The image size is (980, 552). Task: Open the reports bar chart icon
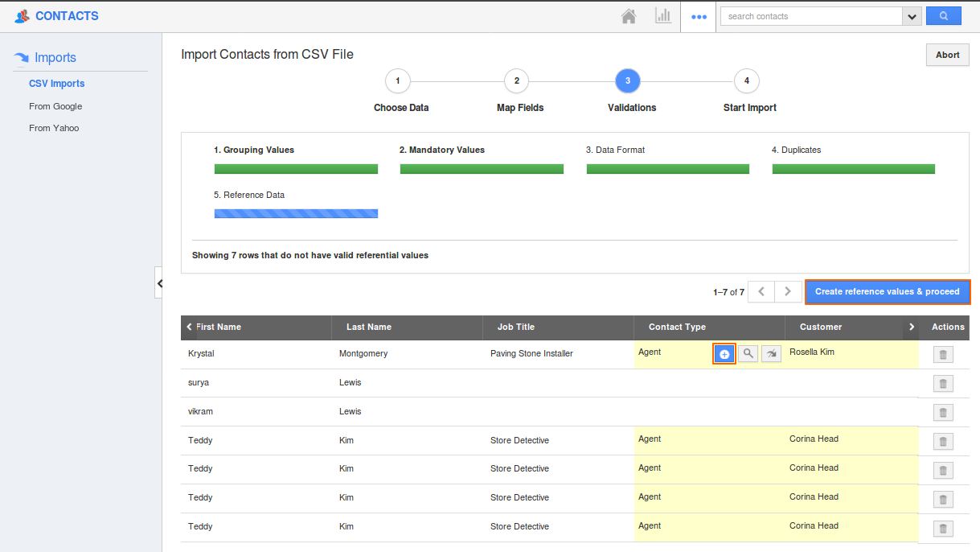[663, 16]
